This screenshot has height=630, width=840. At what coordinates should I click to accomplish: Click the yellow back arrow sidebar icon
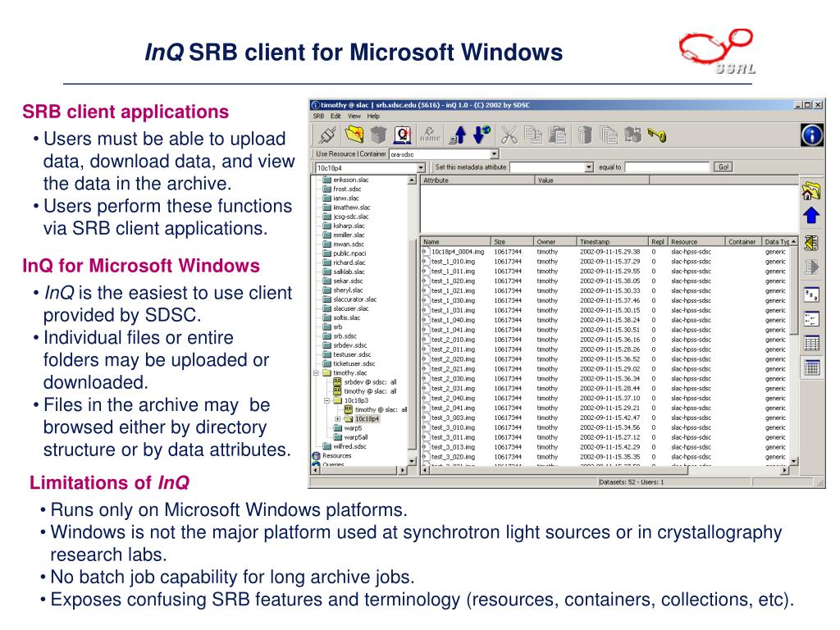point(811,243)
